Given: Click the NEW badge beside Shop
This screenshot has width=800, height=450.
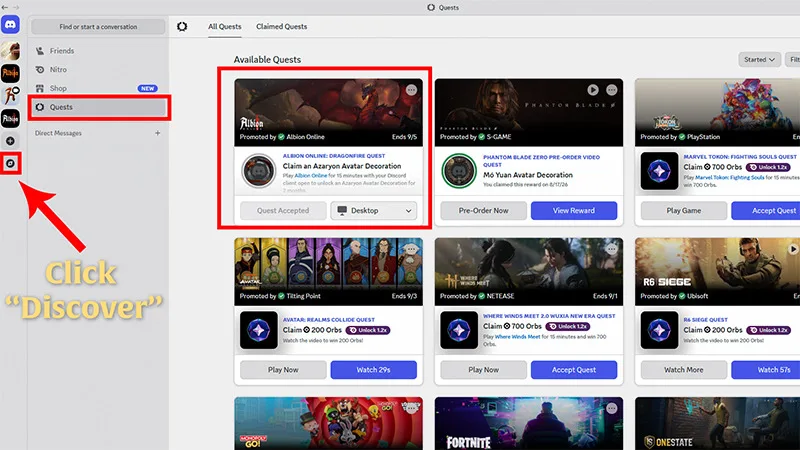Looking at the screenshot, I should tap(147, 88).
